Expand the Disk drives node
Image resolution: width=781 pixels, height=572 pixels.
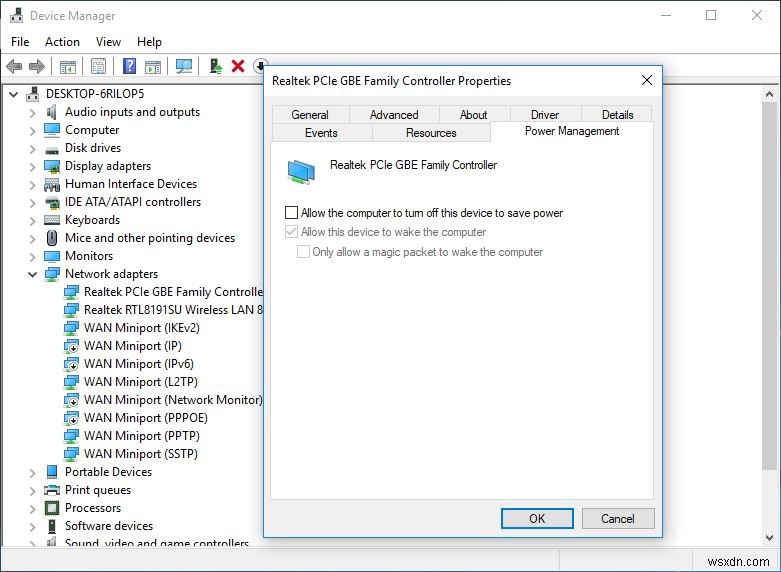point(32,149)
